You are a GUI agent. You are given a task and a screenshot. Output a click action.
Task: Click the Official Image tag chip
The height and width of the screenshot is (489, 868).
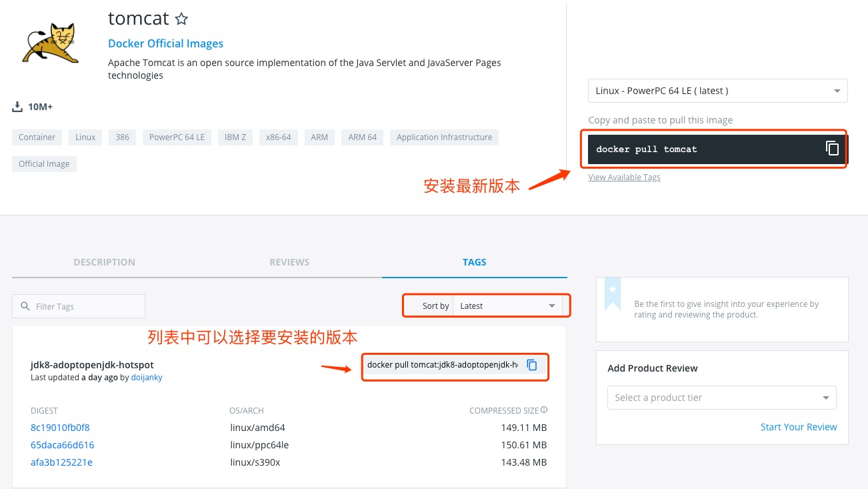(44, 163)
